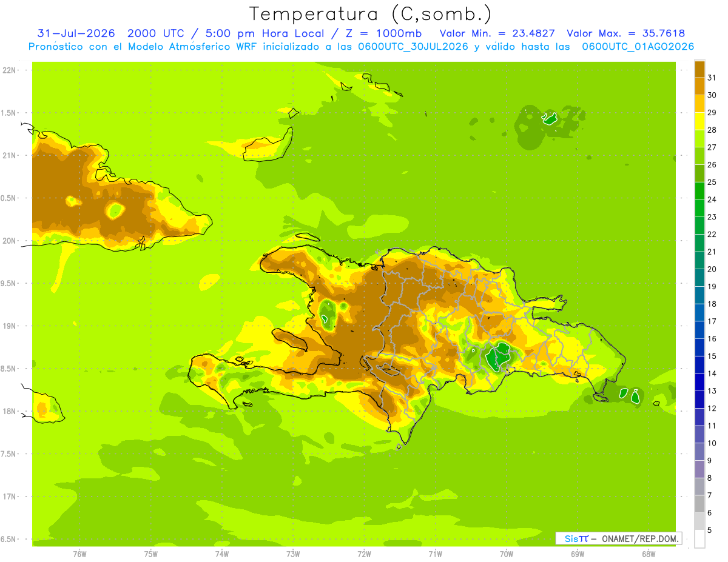The image size is (728, 562).
Task: Click the 76W longitude axis label
Action: [79, 554]
